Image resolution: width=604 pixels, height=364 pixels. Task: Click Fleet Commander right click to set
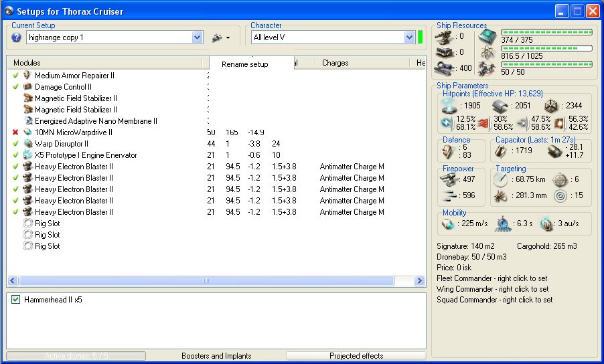tap(492, 278)
